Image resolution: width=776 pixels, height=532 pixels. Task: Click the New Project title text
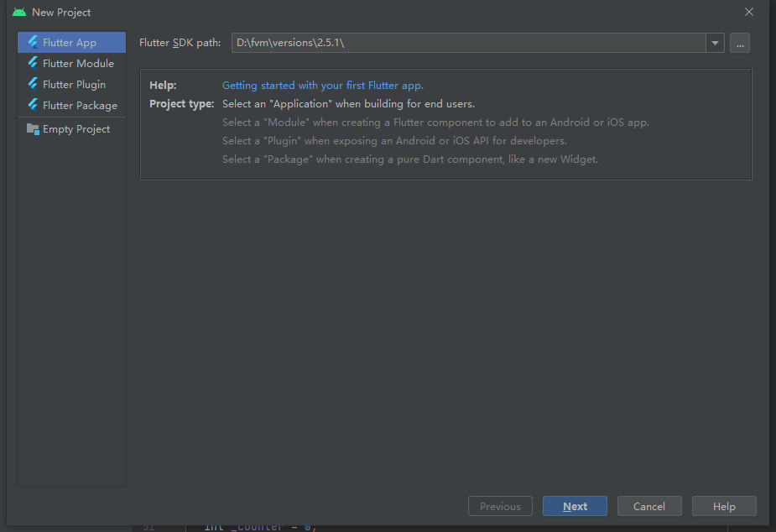(x=61, y=13)
